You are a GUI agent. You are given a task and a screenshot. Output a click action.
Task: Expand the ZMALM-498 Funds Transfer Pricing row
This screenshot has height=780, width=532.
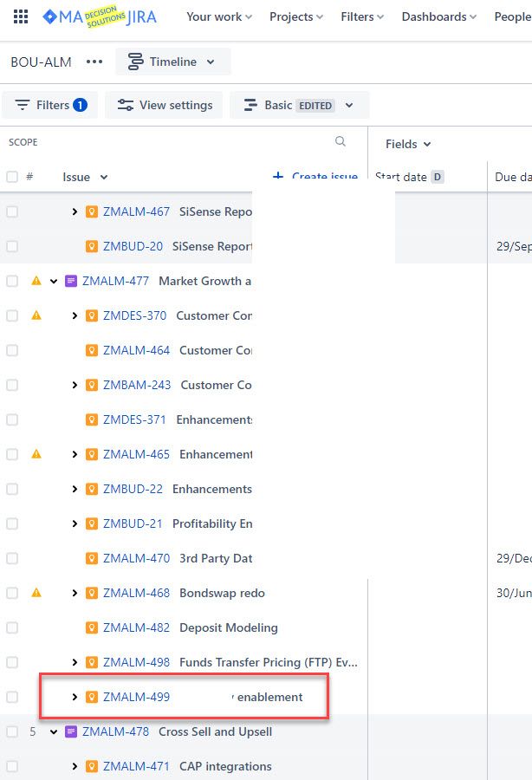(x=75, y=662)
